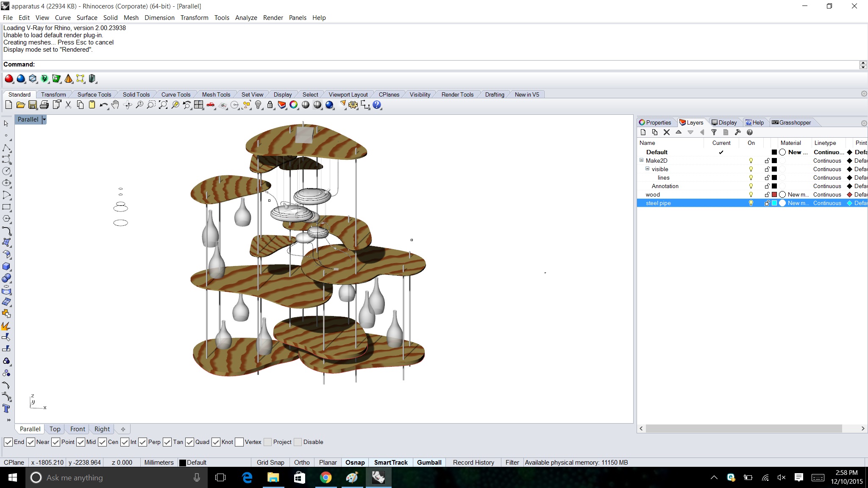Delete the selected layer with the X icon
The height and width of the screenshot is (488, 868).
pos(666,132)
